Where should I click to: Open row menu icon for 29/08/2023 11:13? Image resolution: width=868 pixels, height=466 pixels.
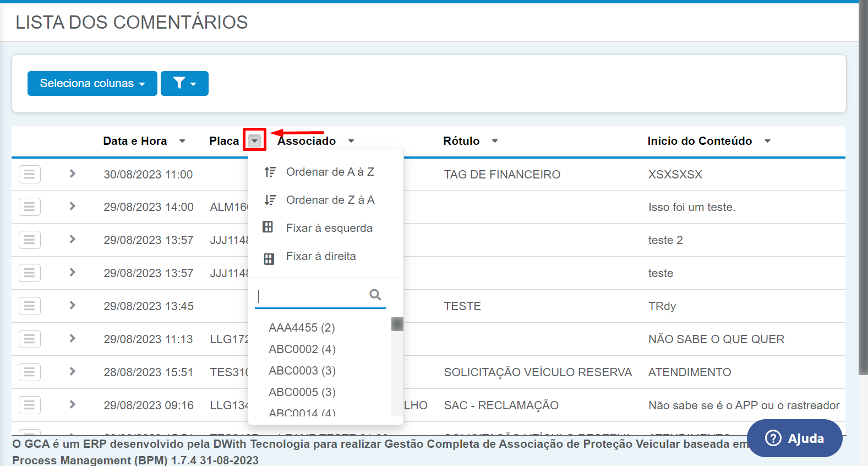[30, 339]
